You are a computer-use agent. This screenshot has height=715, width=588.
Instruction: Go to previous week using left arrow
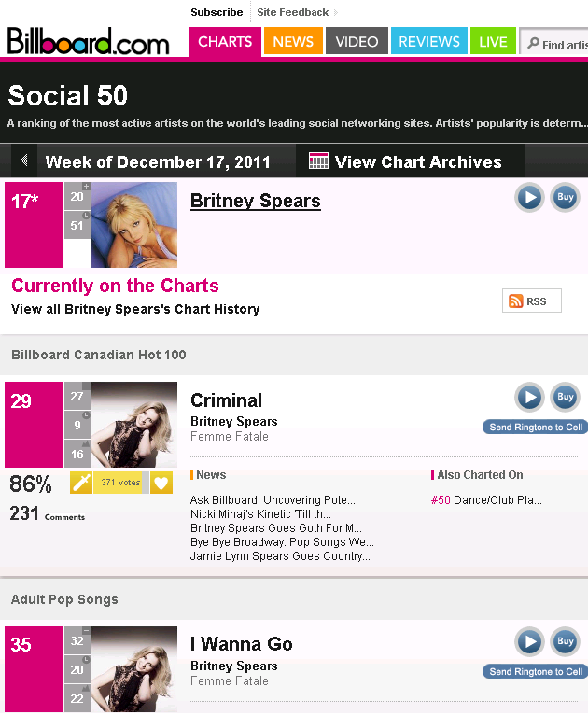click(24, 161)
